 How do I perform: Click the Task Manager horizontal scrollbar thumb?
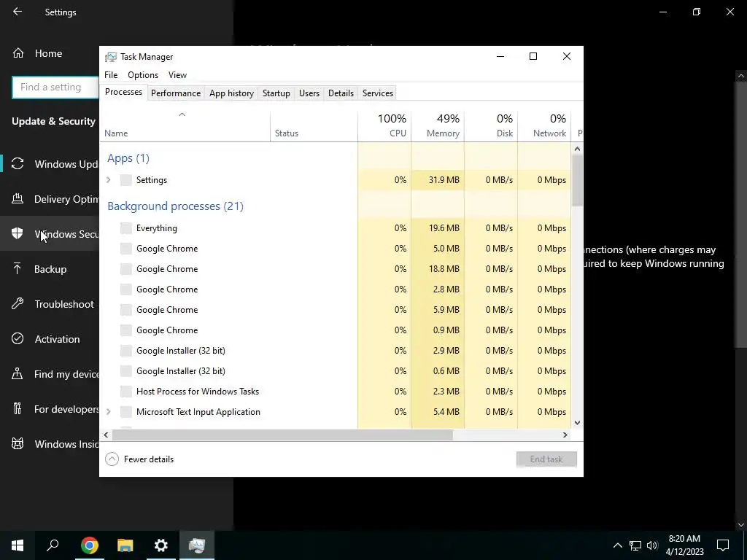coord(282,435)
